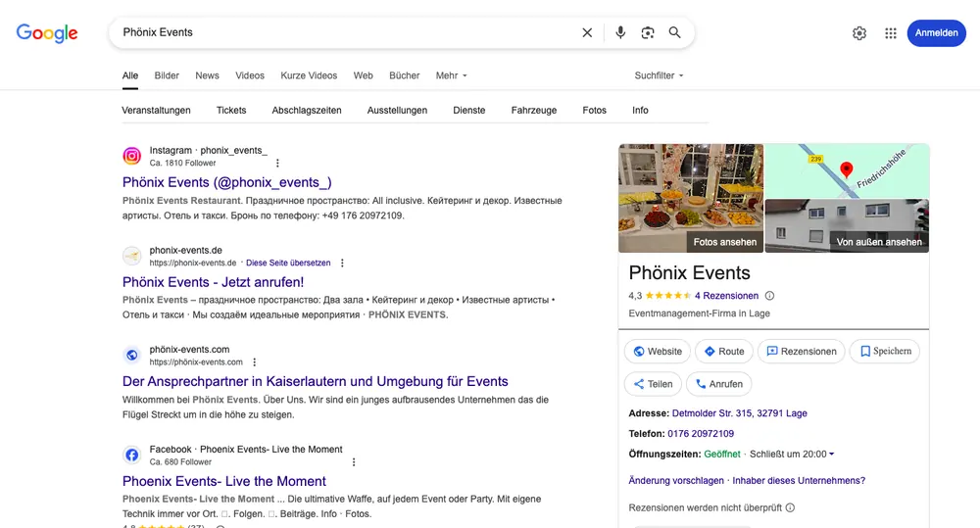
Task: Click into the search field containing Phönix Events
Action: point(344,32)
